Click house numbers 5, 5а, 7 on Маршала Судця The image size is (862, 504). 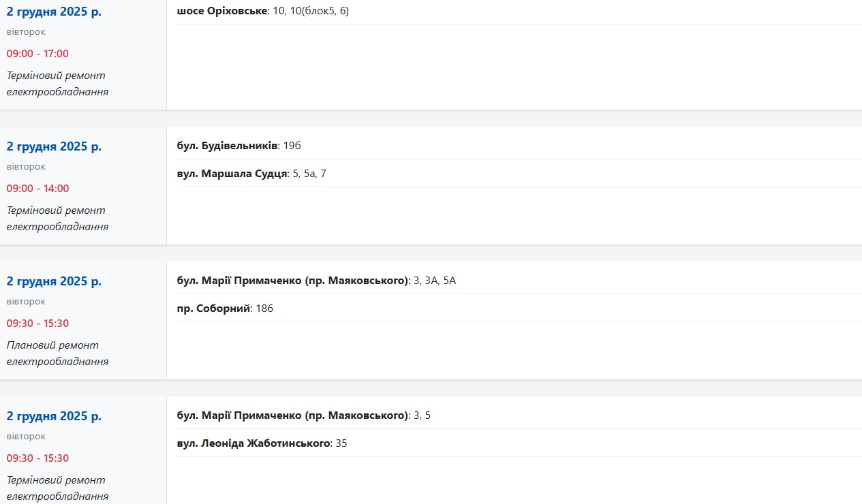(x=309, y=174)
